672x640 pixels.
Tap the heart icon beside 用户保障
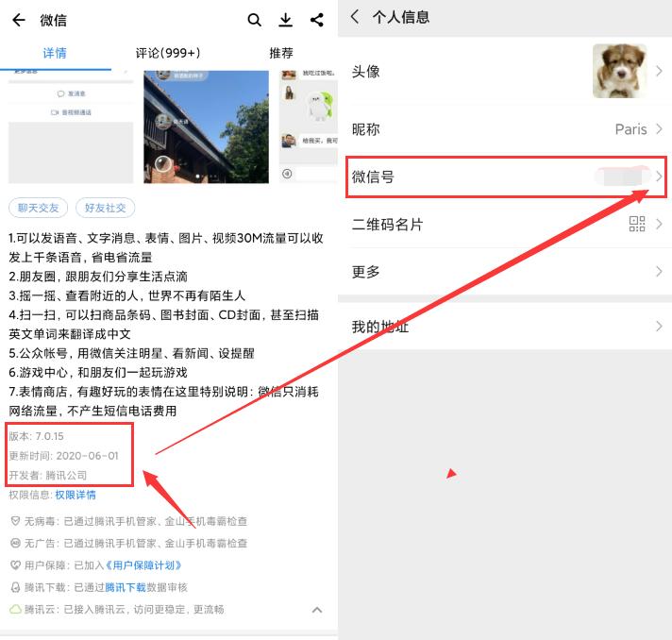click(15, 565)
